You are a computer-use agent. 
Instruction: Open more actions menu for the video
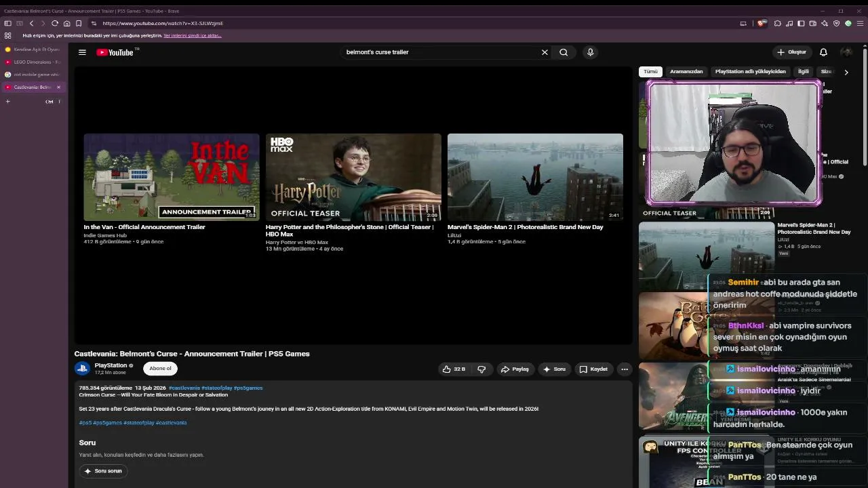pos(625,369)
